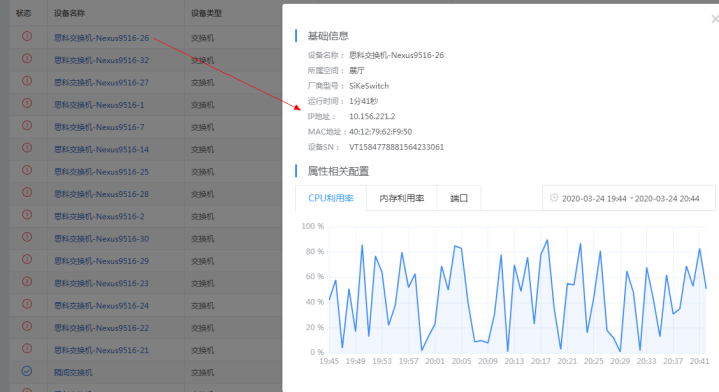Screen dimensions: 719x392
Task: Click the alert status icon for Nexus9516-24
Action: (27, 304)
